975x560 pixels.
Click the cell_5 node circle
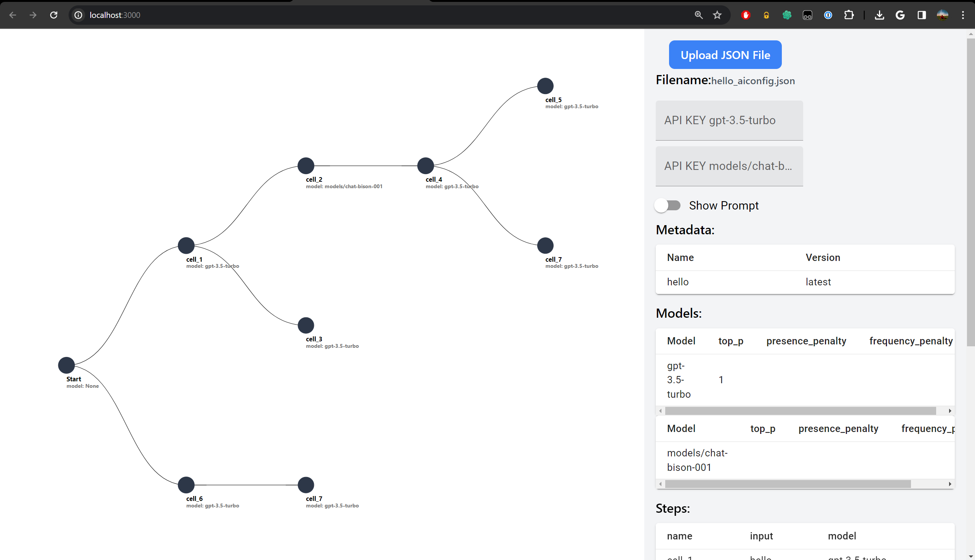tap(545, 86)
